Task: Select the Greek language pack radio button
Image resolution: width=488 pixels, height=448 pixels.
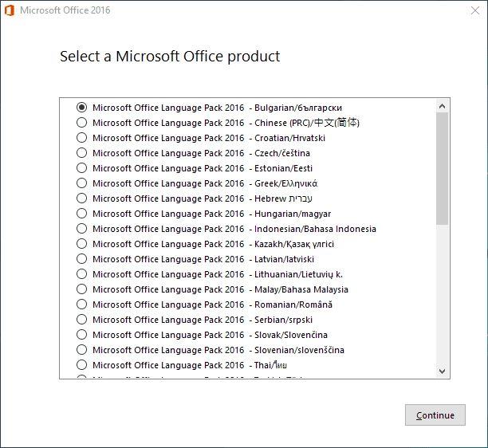Action: coord(81,183)
